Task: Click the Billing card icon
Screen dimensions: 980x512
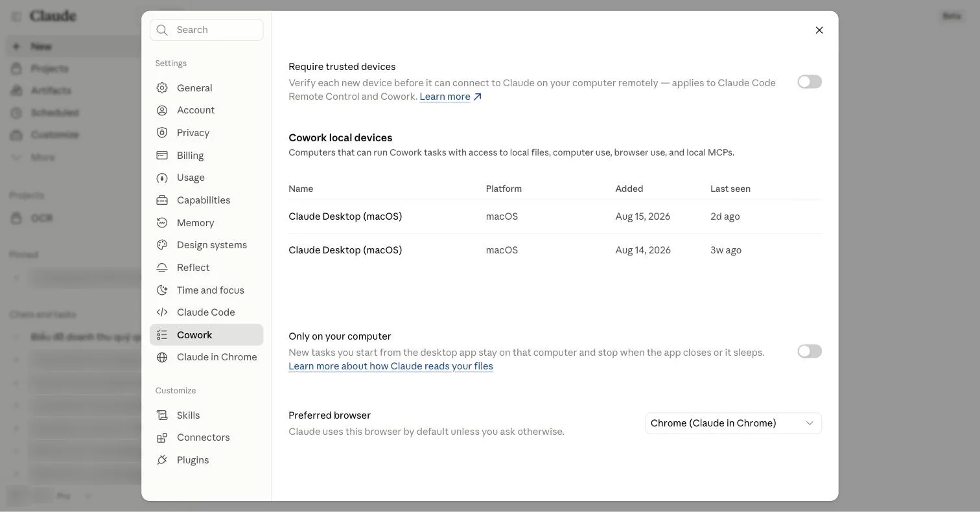Action: pos(162,156)
